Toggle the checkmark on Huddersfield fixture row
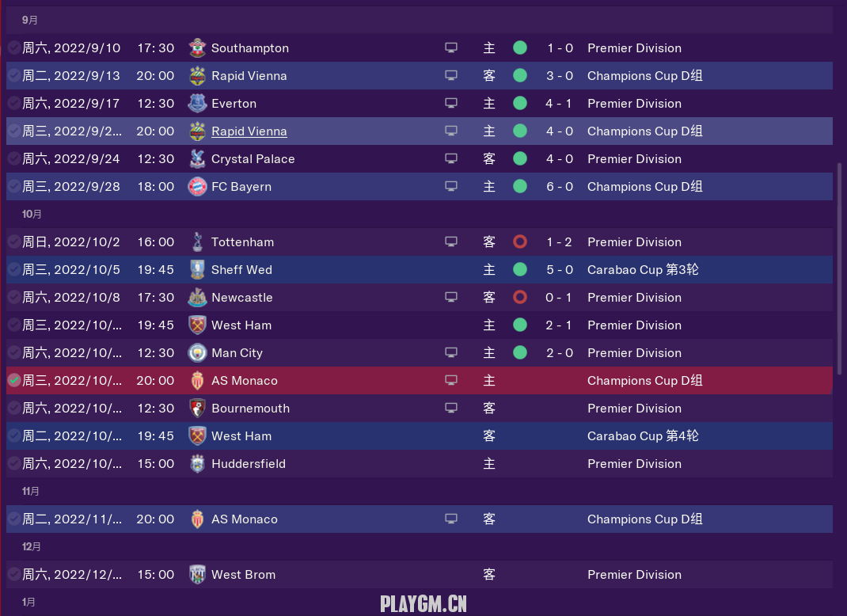The width and height of the screenshot is (847, 616). pyautogui.click(x=14, y=464)
